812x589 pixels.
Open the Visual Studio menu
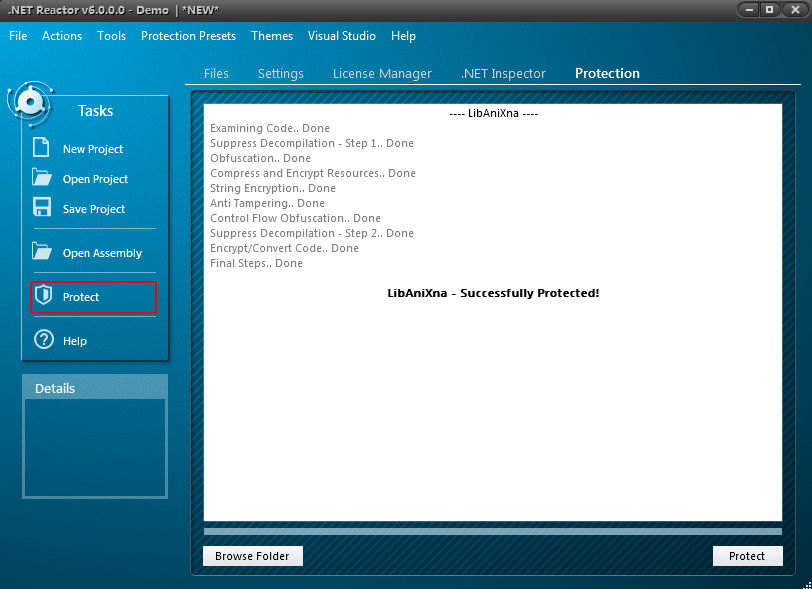(x=342, y=35)
